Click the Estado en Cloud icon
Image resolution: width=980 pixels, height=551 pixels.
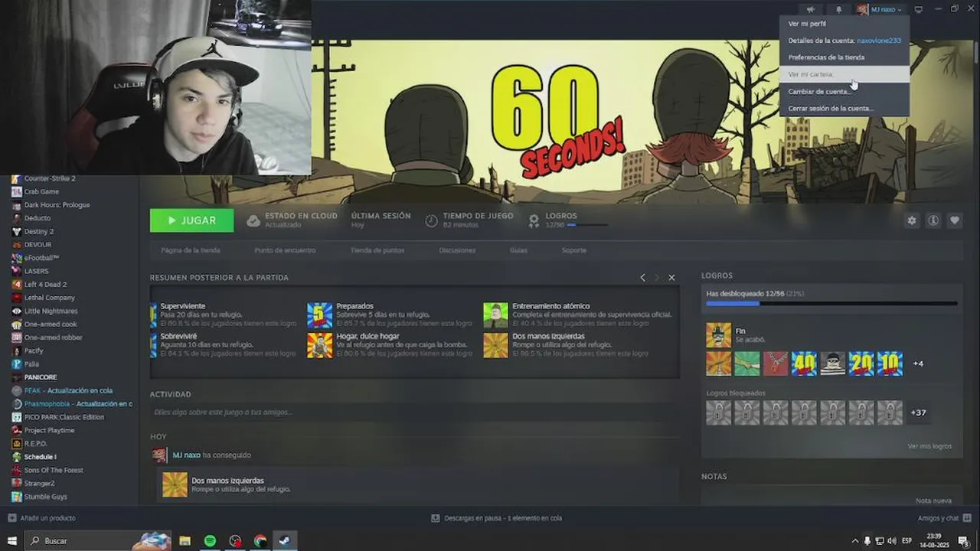click(x=253, y=220)
